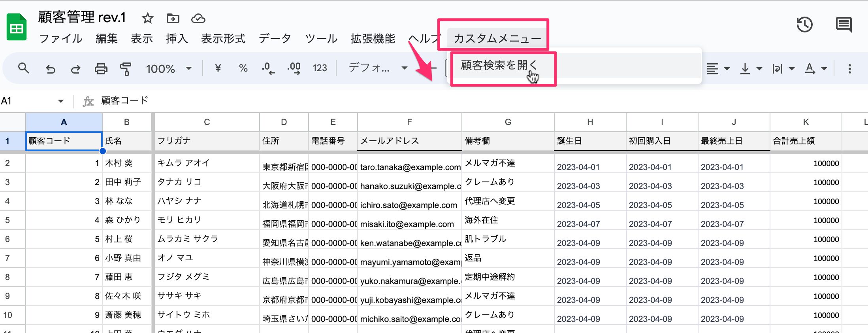This screenshot has width=868, height=333.
Task: Undo last action
Action: click(x=50, y=69)
